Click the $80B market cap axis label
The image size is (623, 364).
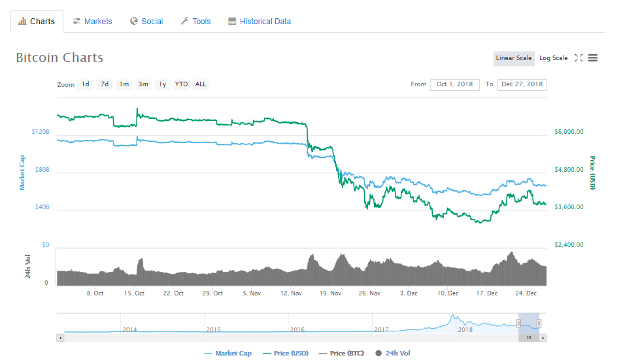point(42,170)
